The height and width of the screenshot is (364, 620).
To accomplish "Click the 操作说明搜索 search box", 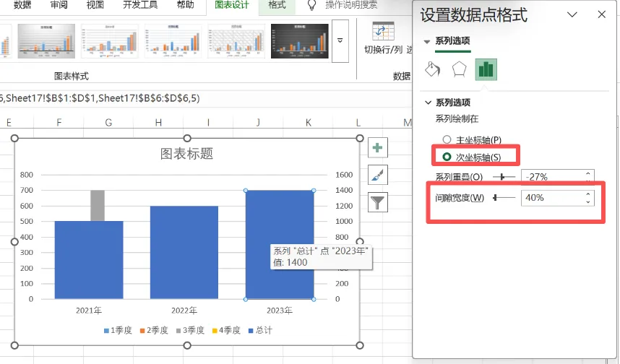I will [351, 5].
